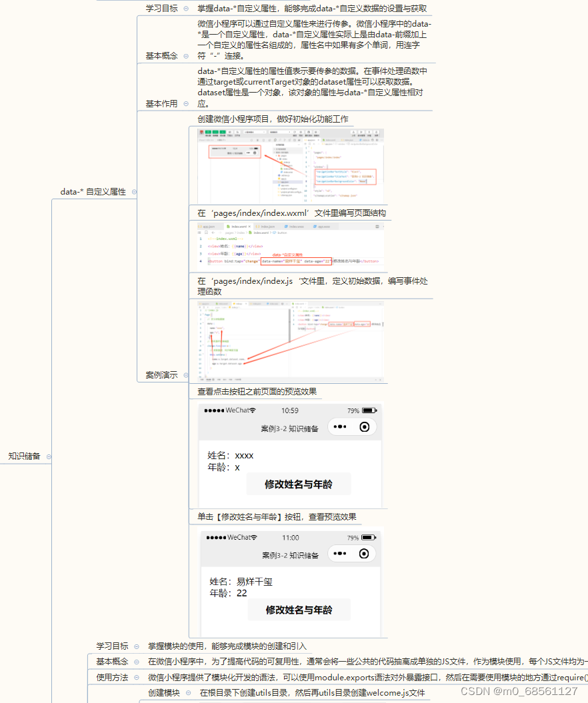This screenshot has width=588, height=703.
Task: Click the text 姓名：易烊千玺 in preview
Action: click(241, 582)
